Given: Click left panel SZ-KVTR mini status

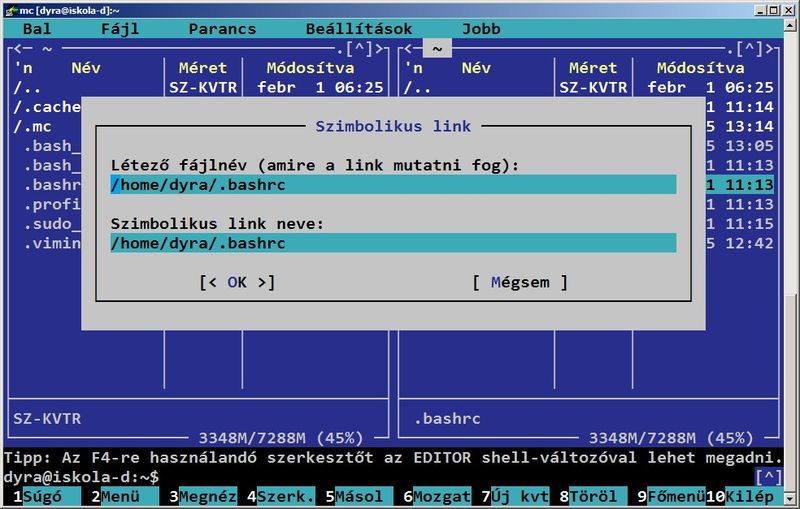Looking at the screenshot, I should 47,419.
